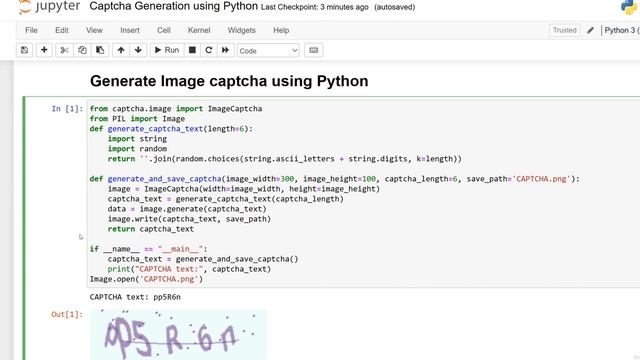
Task: Open the Kernel menu
Action: pyautogui.click(x=199, y=30)
